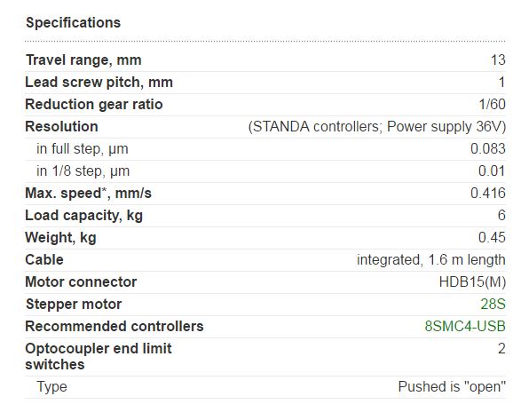
Task: Click the Max. speed label
Action: tap(89, 194)
